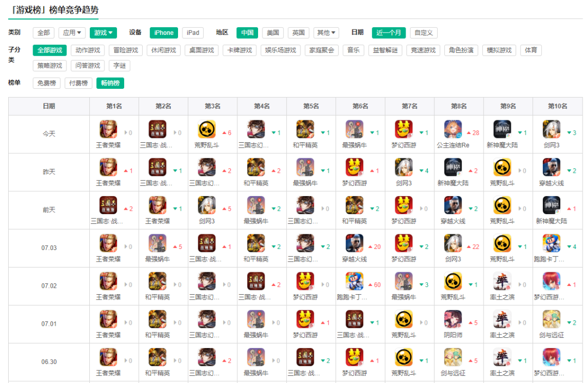Expand the 应用 category dropdown

click(x=72, y=33)
